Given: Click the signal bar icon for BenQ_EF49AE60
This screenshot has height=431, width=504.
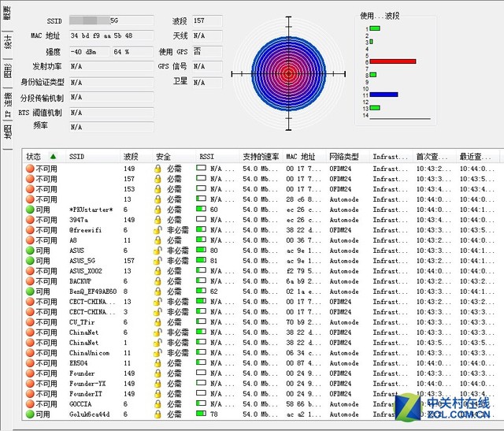Looking at the screenshot, I should (202, 291).
